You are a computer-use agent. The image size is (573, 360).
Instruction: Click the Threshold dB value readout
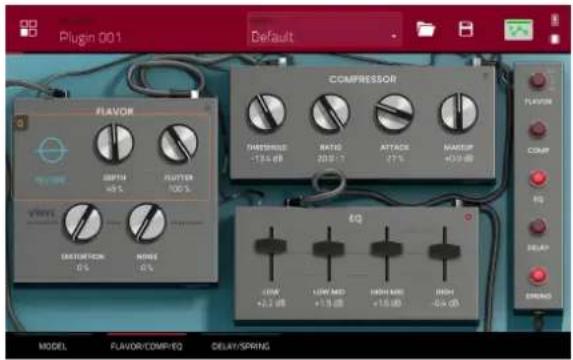pos(267,159)
